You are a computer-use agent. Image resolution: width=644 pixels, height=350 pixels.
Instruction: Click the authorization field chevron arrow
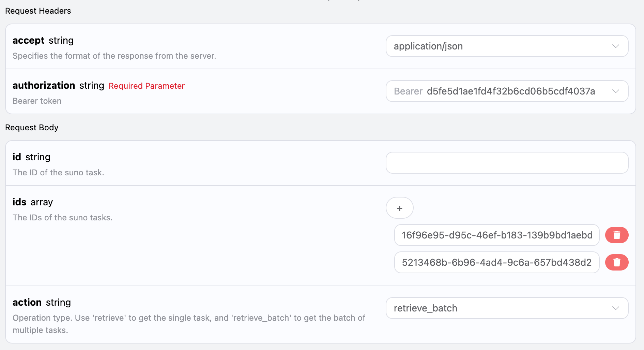pos(615,91)
